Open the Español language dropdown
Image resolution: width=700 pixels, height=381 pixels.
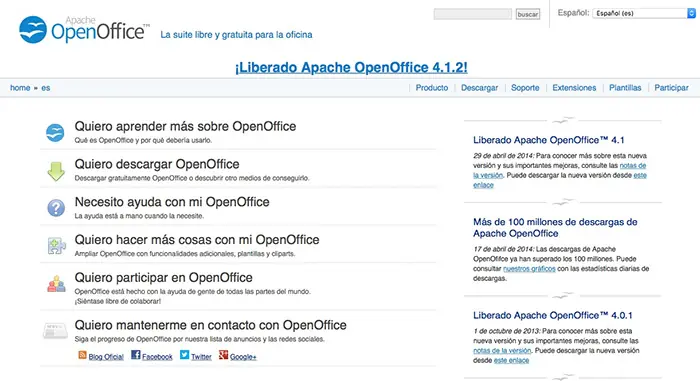tap(644, 13)
